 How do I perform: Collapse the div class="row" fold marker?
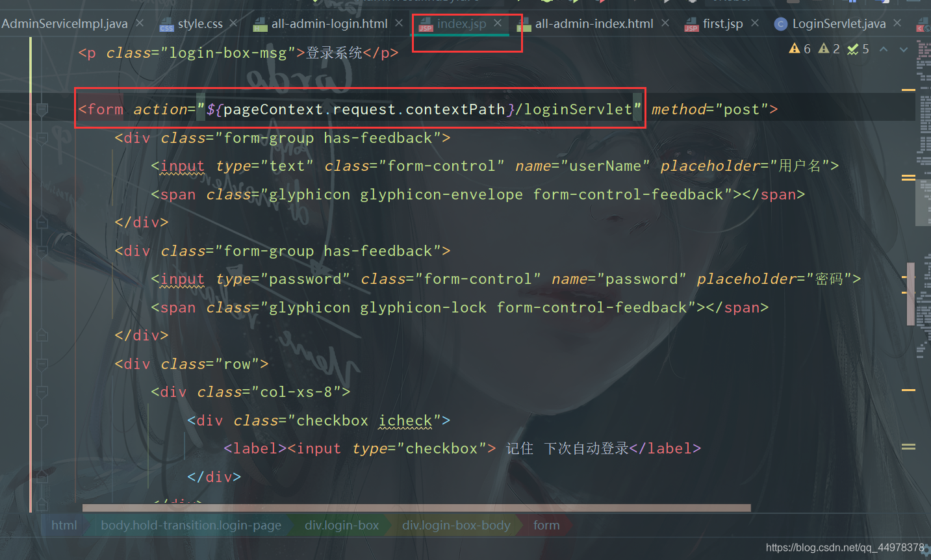pyautogui.click(x=42, y=364)
